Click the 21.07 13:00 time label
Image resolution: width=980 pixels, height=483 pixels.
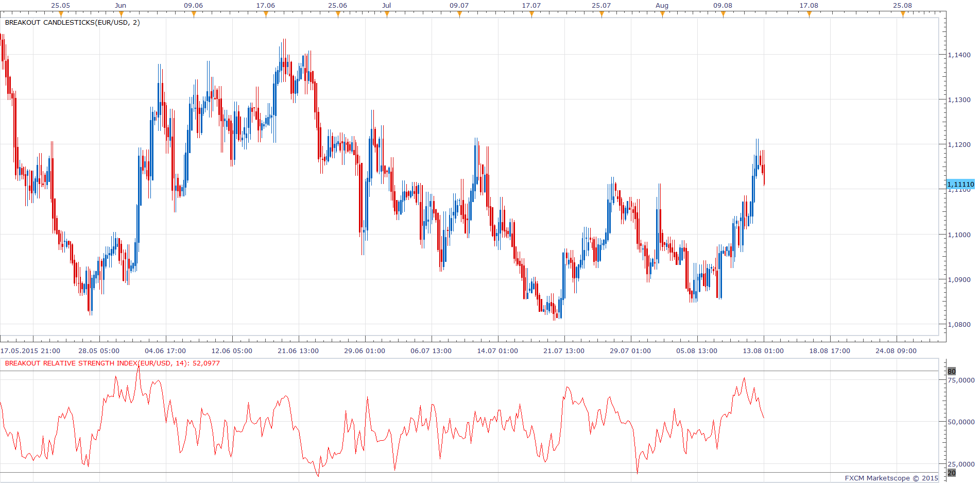pyautogui.click(x=564, y=351)
